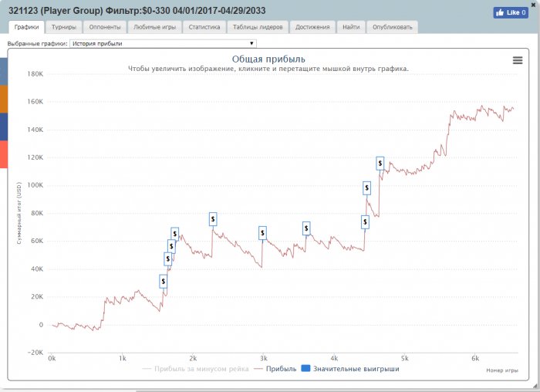Click the topmost $ win marker near 120K
This screenshot has width=540, height=392.
[x=380, y=163]
